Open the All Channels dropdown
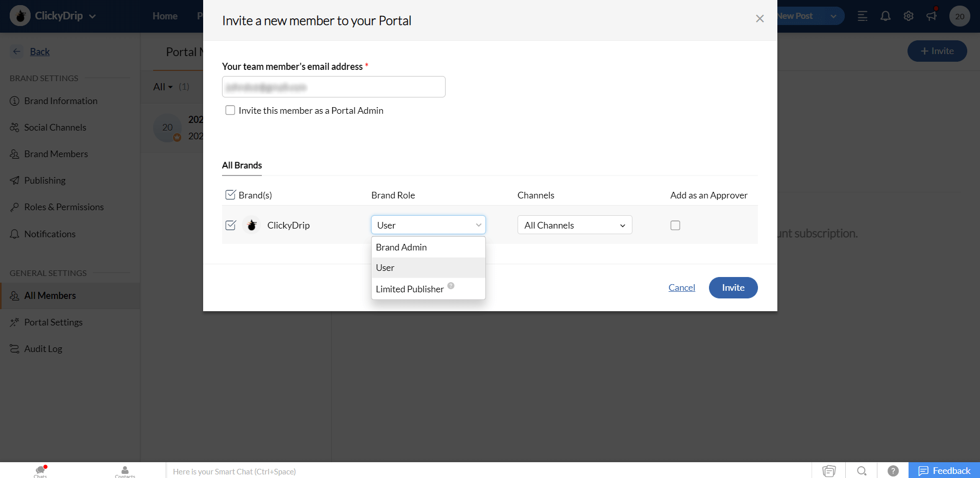 coord(575,225)
